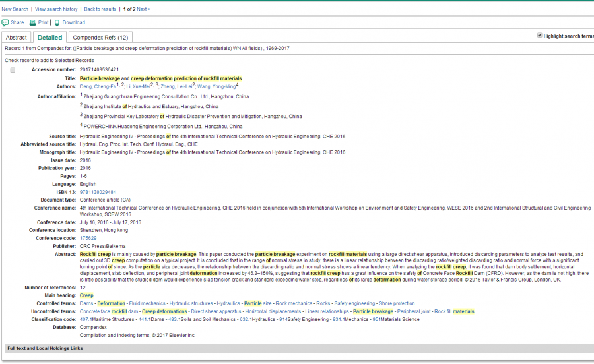Click the Download arrow icon

57,23
